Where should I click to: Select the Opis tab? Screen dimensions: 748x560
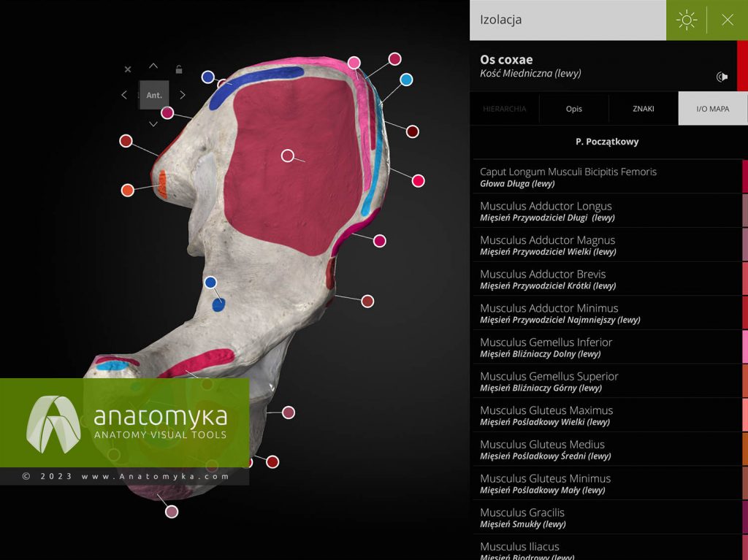(x=574, y=108)
